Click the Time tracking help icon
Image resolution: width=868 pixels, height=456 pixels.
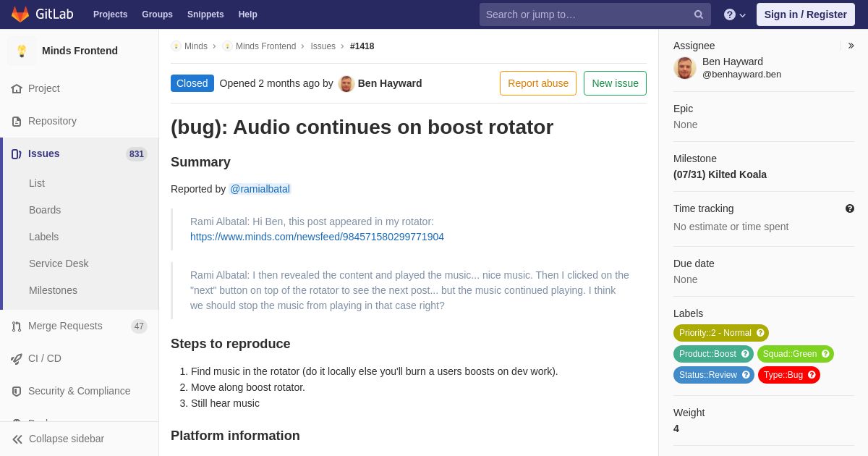pyautogui.click(x=850, y=208)
